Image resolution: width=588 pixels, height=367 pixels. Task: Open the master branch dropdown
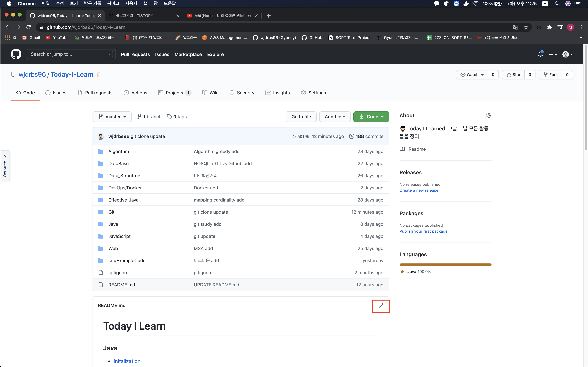(x=112, y=117)
